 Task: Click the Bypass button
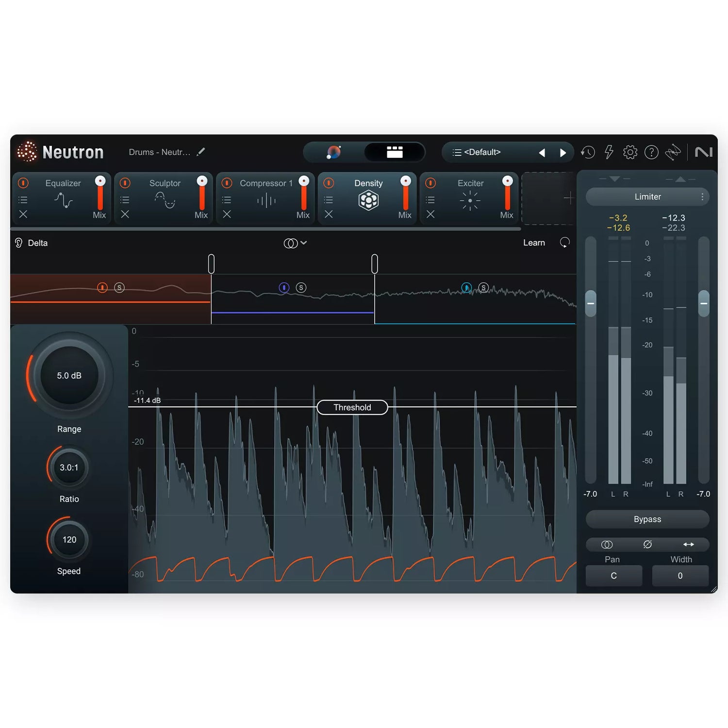pyautogui.click(x=647, y=519)
